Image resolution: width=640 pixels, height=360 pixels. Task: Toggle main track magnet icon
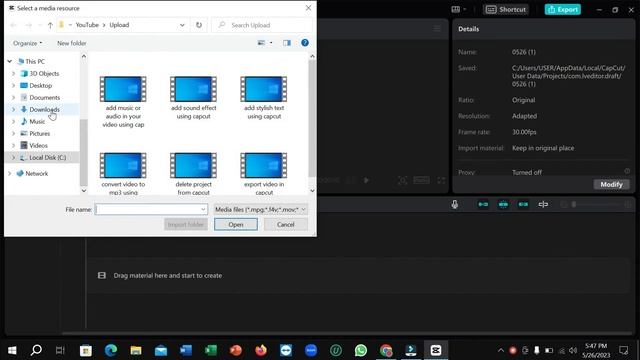[483, 204]
